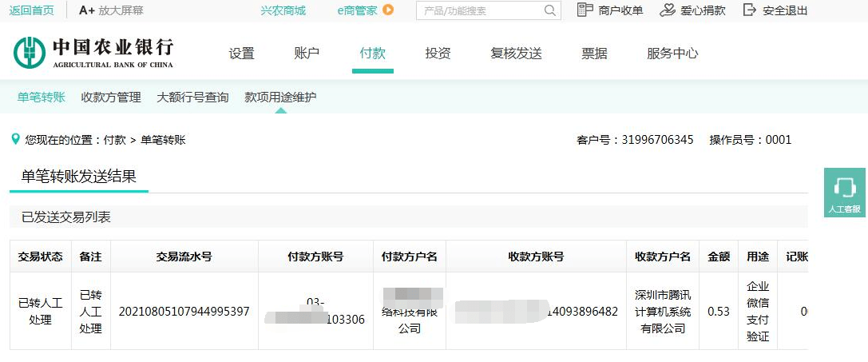
Task: Open the 服务中心 menu
Action: [672, 54]
